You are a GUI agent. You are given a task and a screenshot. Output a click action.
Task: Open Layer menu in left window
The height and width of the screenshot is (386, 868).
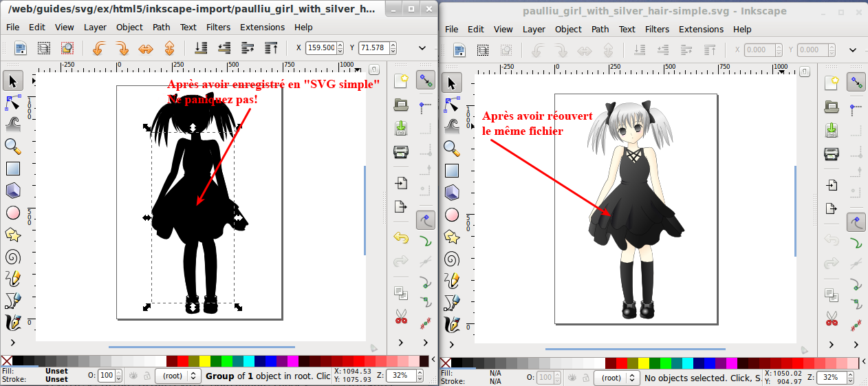(x=95, y=27)
